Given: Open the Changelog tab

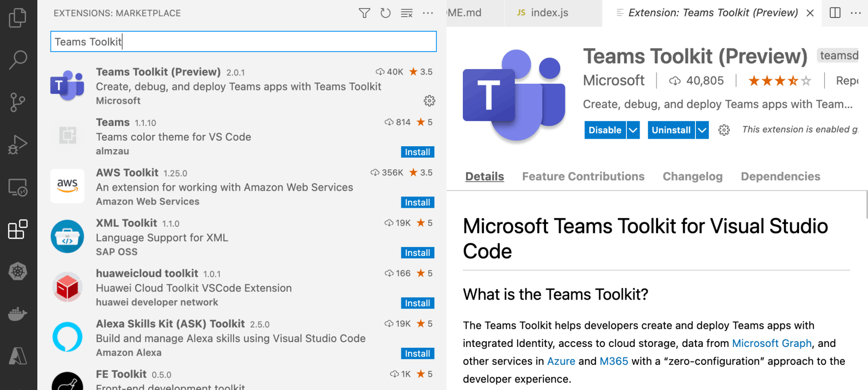Looking at the screenshot, I should [x=692, y=177].
